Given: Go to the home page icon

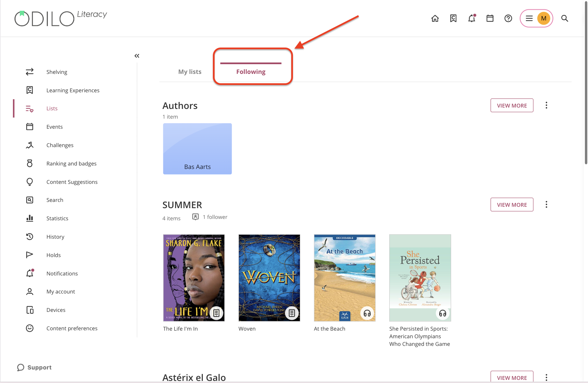Looking at the screenshot, I should click(x=435, y=18).
